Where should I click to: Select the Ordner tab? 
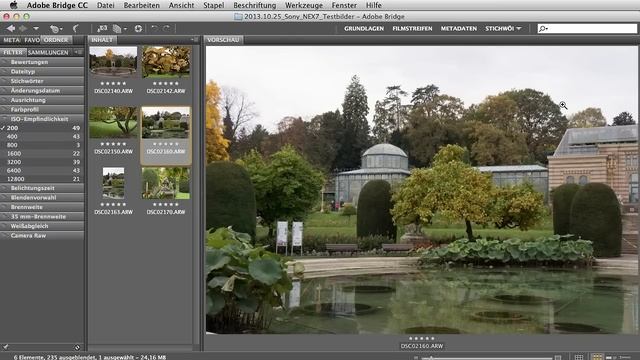tap(56, 40)
